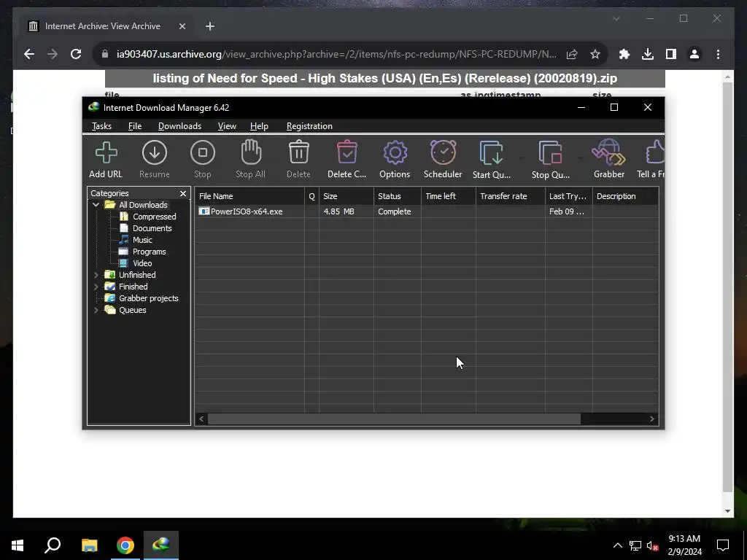This screenshot has width=747, height=560.
Task: Select the Unfinished category label
Action: (137, 275)
